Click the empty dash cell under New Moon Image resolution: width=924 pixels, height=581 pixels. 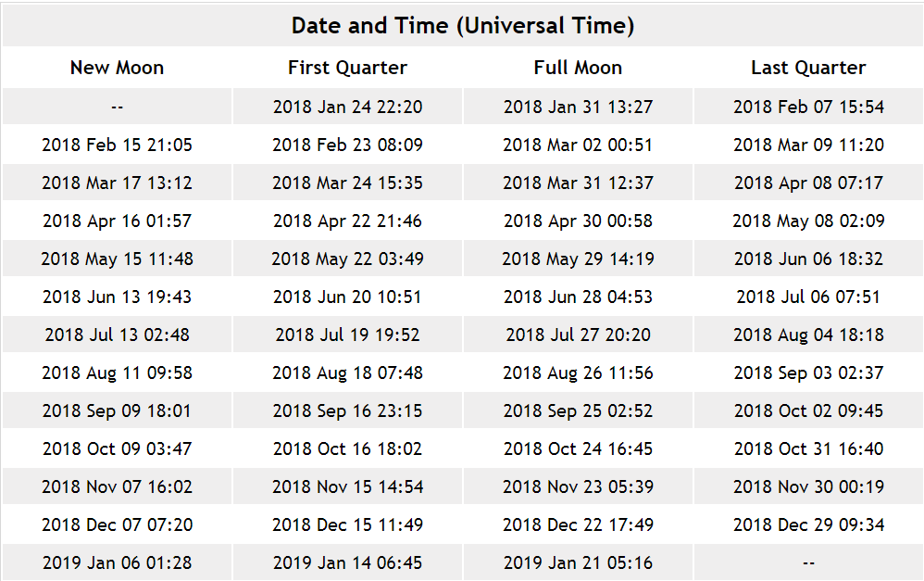coord(117,107)
